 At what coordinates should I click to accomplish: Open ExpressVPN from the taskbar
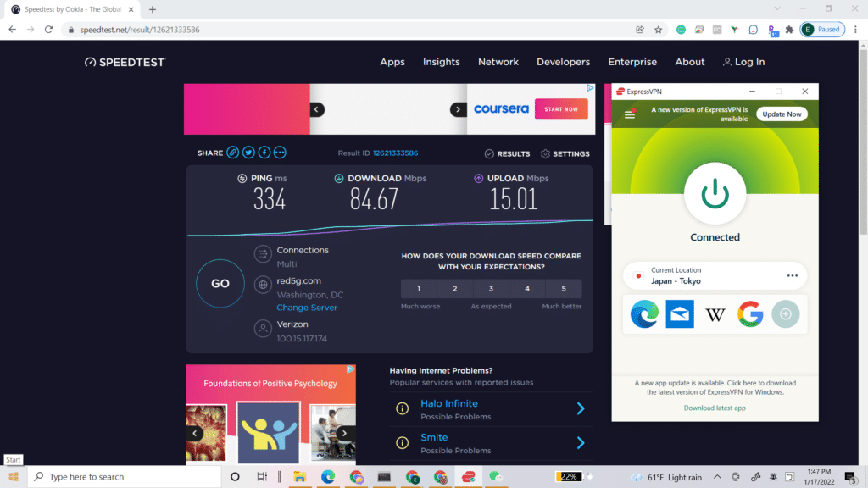pyautogui.click(x=468, y=476)
